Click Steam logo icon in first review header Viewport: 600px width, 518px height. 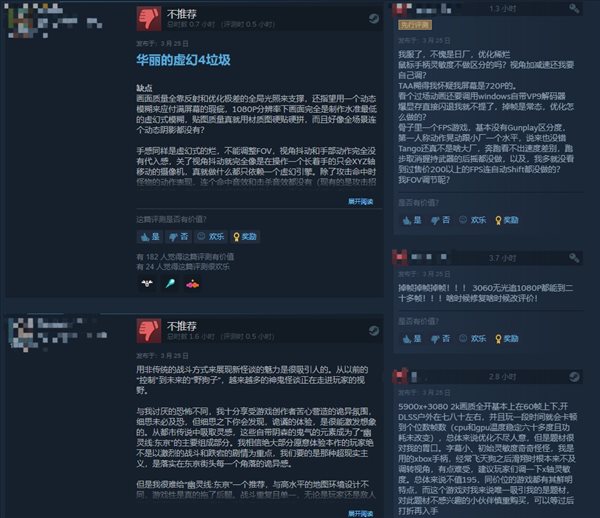tap(373, 18)
